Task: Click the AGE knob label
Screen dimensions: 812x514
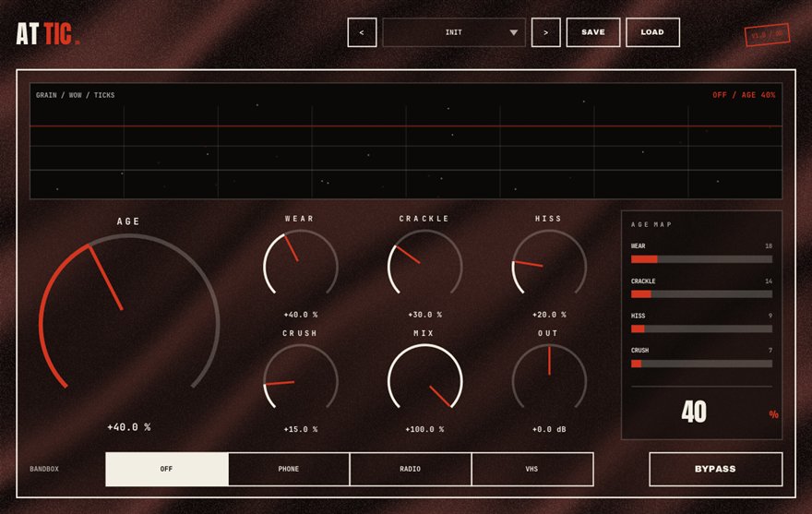Action: pyautogui.click(x=128, y=221)
